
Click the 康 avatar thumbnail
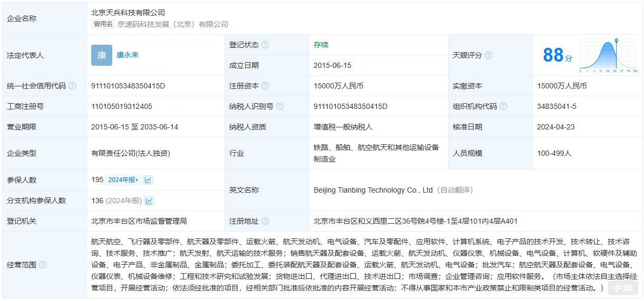pyautogui.click(x=101, y=55)
